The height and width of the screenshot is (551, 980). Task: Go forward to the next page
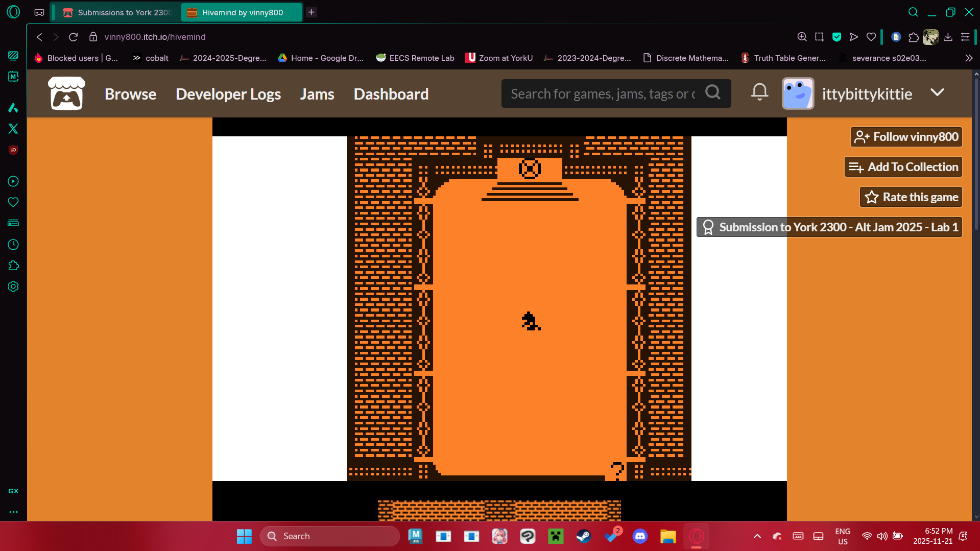click(56, 37)
